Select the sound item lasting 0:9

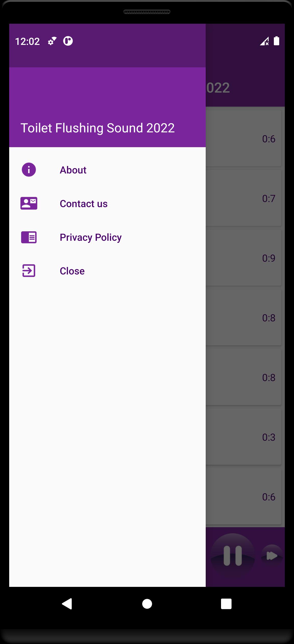(x=243, y=258)
